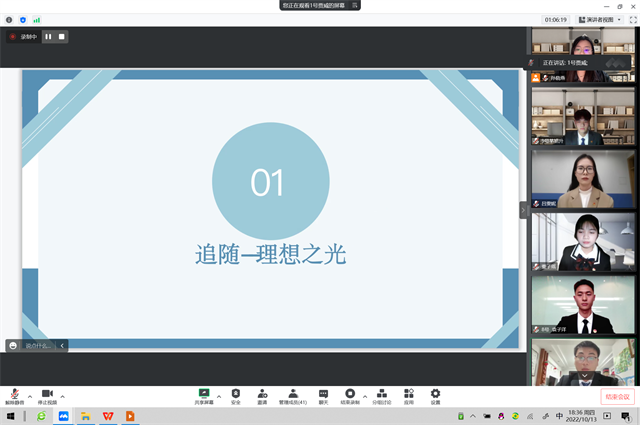Screen dimensions: 640x425
Task: Open the security shield options
Action: point(236,394)
